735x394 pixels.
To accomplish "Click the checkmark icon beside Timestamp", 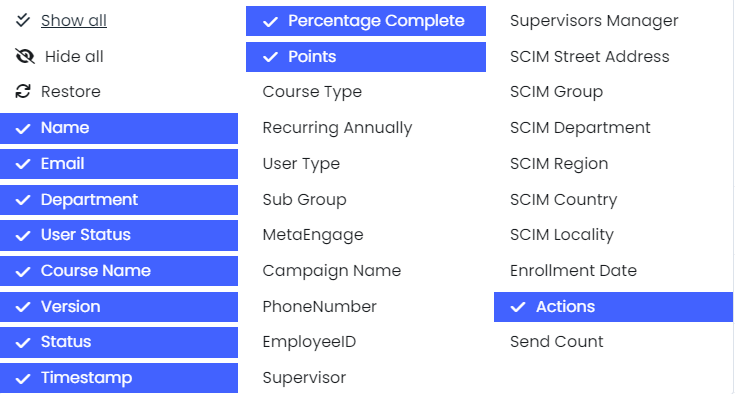I will click(22, 379).
